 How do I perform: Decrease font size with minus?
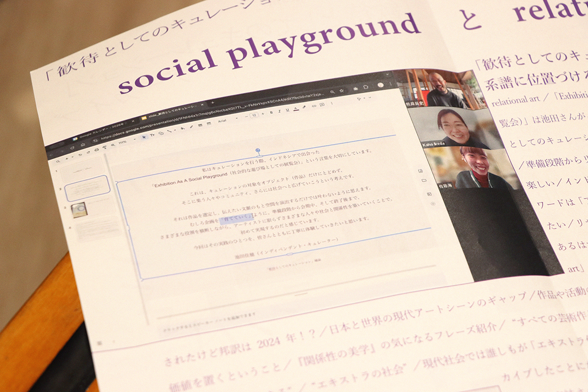tap(246, 116)
